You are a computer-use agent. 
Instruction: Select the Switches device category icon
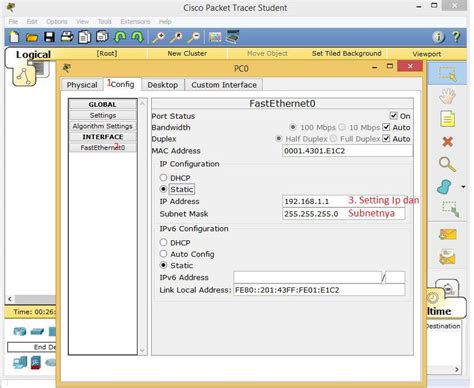pyautogui.click(x=37, y=332)
